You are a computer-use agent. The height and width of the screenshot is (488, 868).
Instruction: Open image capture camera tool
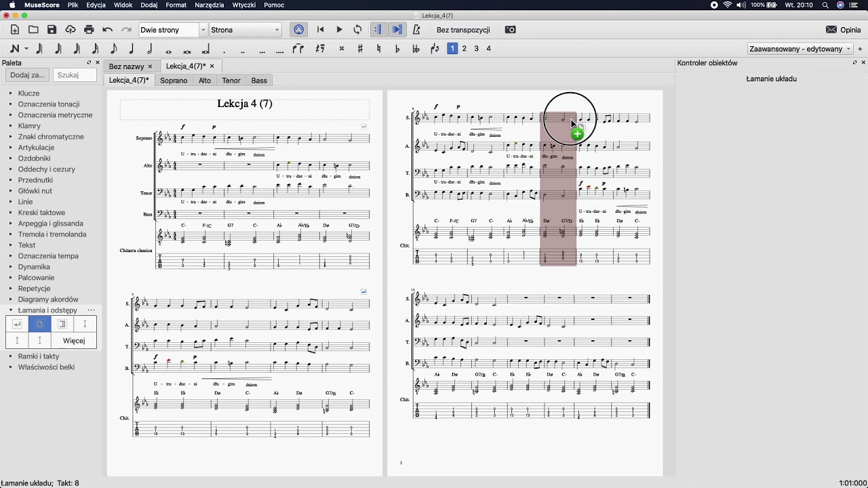[511, 30]
